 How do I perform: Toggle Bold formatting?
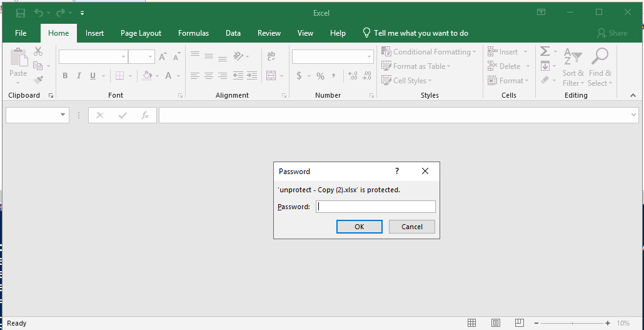[x=65, y=76]
